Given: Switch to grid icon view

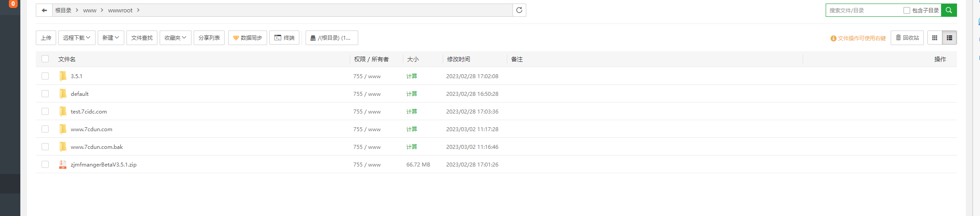Looking at the screenshot, I should (x=934, y=38).
